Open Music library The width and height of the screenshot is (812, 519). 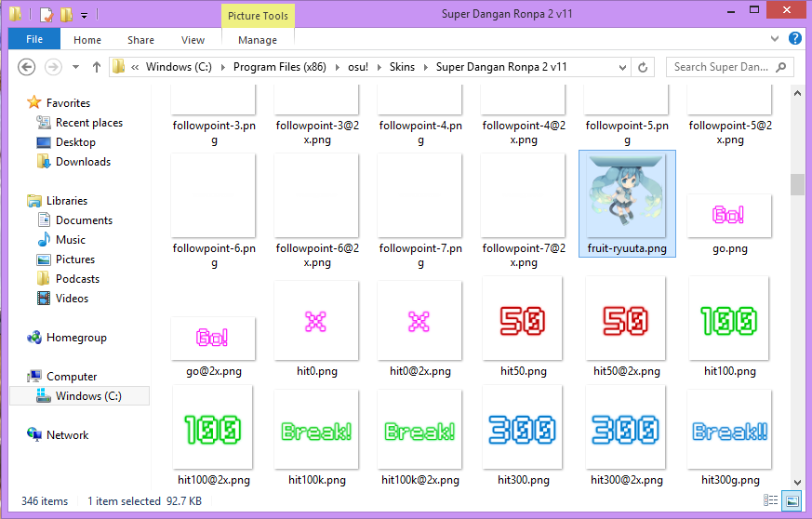71,240
